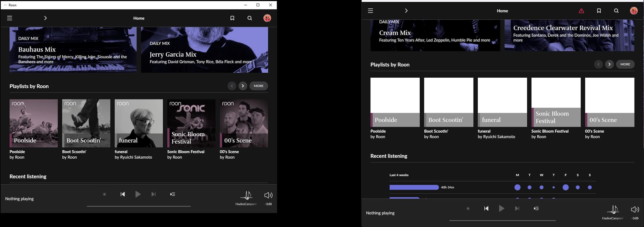Skip to previous track in left window

[123, 194]
